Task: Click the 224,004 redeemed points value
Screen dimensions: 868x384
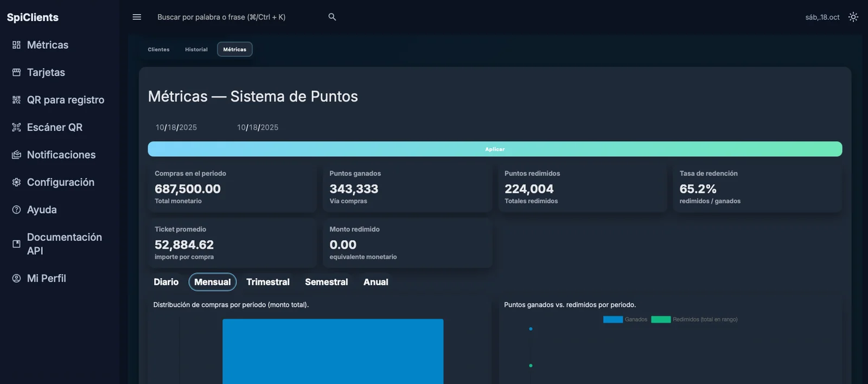Action: tap(529, 189)
